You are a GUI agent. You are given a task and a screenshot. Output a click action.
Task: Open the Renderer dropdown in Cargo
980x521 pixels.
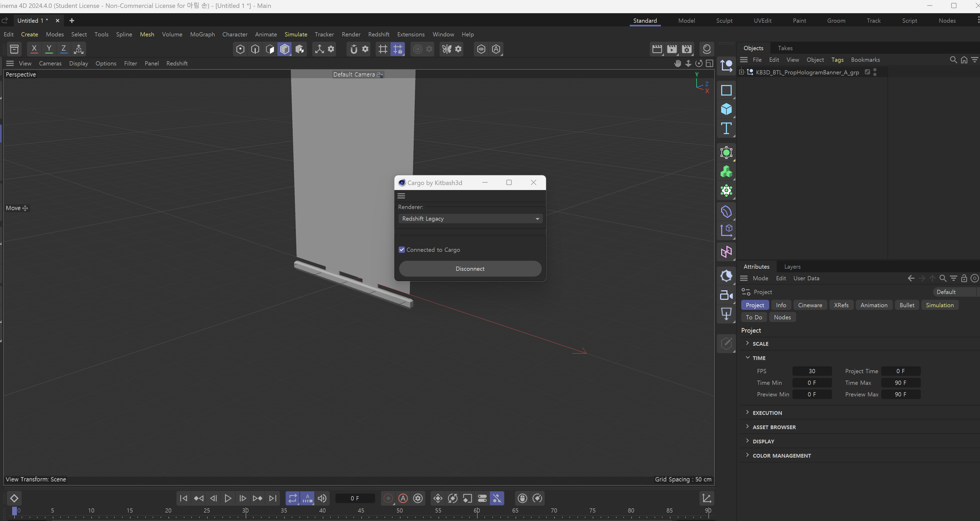point(470,219)
